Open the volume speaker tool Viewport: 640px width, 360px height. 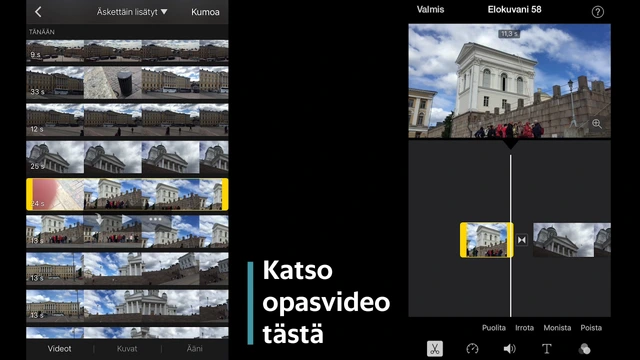click(x=509, y=349)
